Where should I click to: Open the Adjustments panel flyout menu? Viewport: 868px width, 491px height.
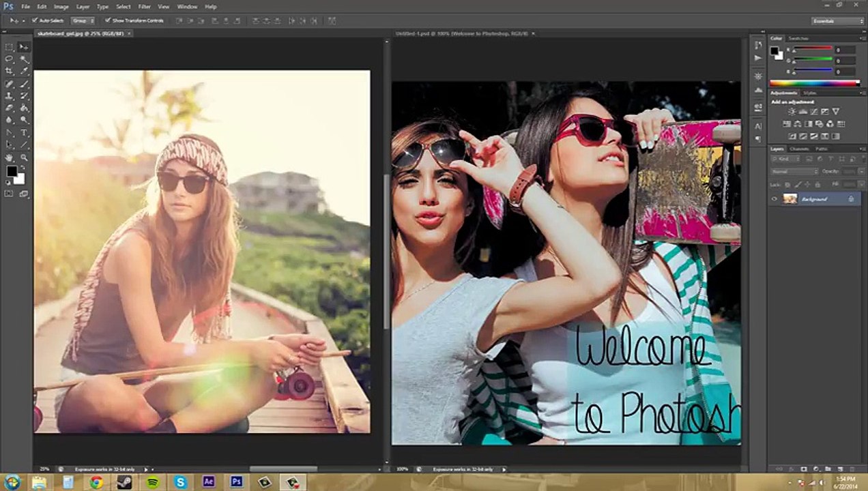[x=863, y=93]
